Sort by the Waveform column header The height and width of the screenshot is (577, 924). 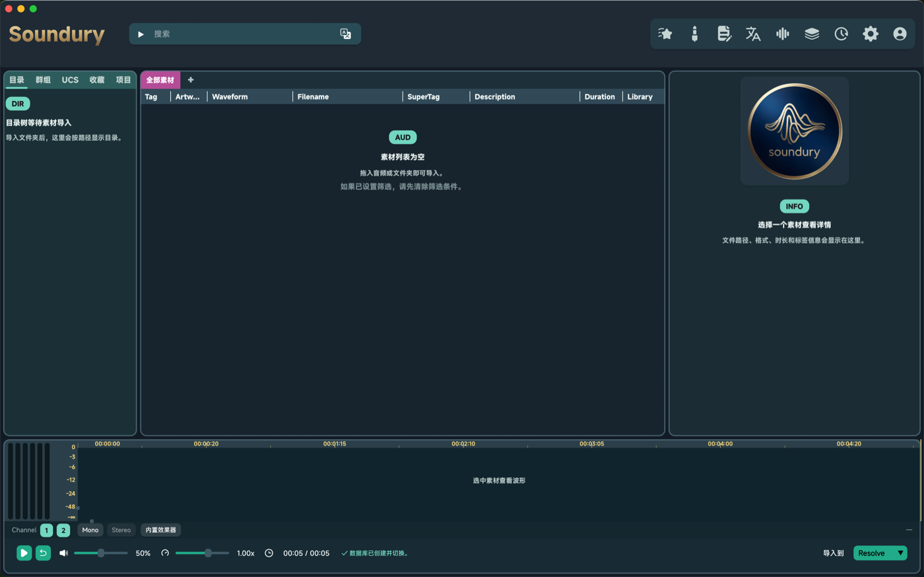pyautogui.click(x=249, y=97)
